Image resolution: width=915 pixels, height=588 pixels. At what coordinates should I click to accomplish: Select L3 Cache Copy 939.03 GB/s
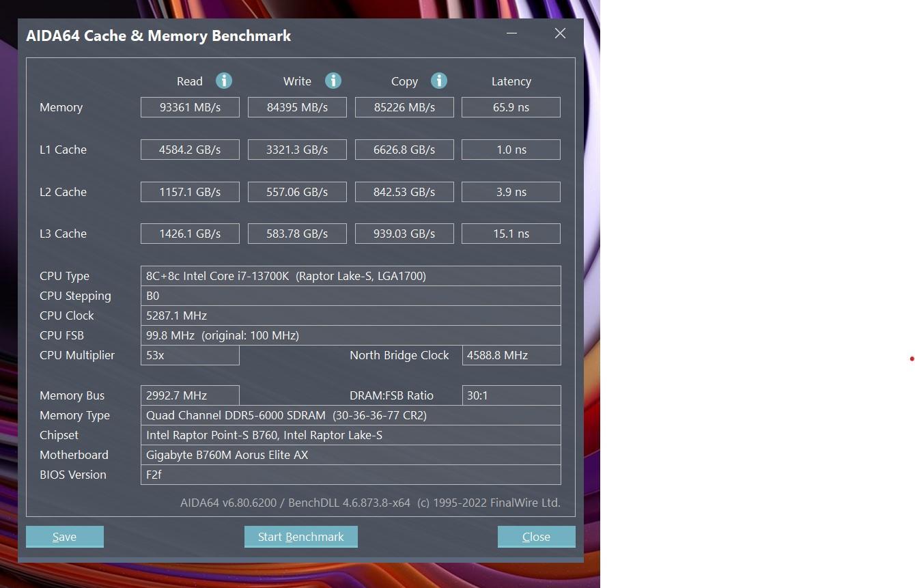[x=404, y=234]
